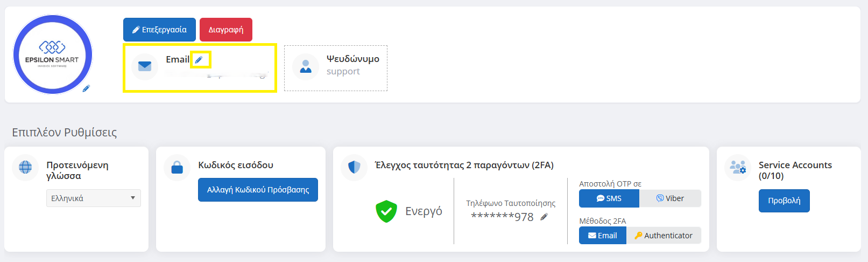The image size is (868, 262).
Task: Click the user icon beside Ψευδώνυμο
Action: [x=306, y=66]
